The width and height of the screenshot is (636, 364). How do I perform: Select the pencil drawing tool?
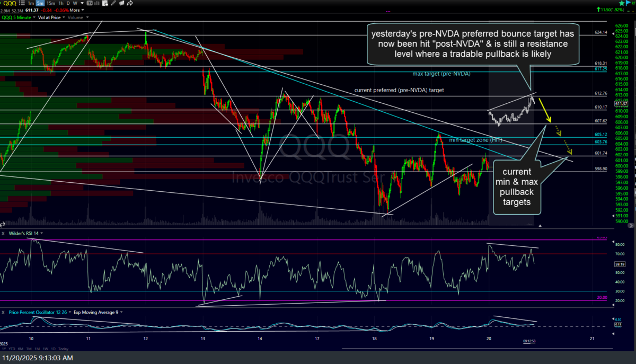(113, 3)
